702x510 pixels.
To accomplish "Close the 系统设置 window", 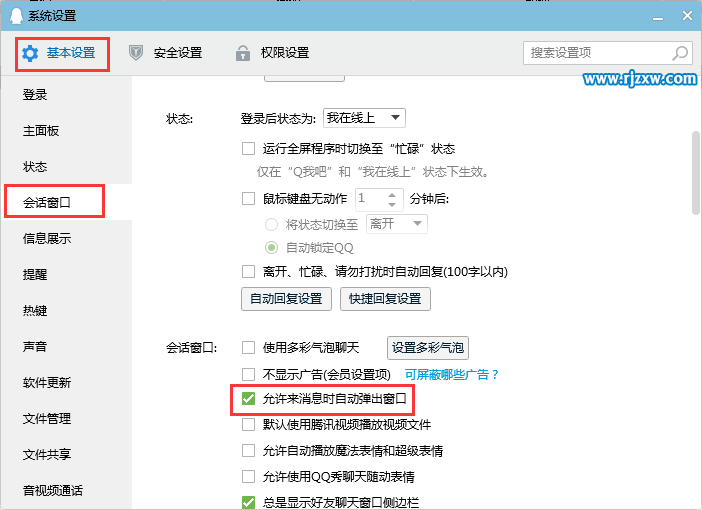I will point(687,16).
